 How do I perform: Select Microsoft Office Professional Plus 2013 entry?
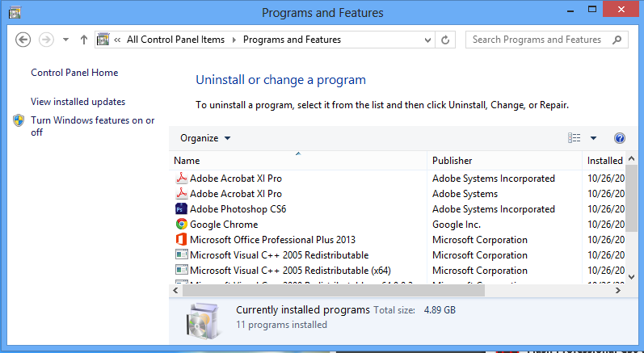273,240
